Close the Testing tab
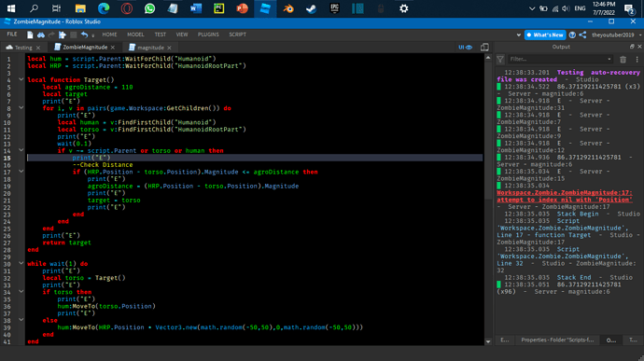The width and height of the screenshot is (644, 361). pos(38,48)
